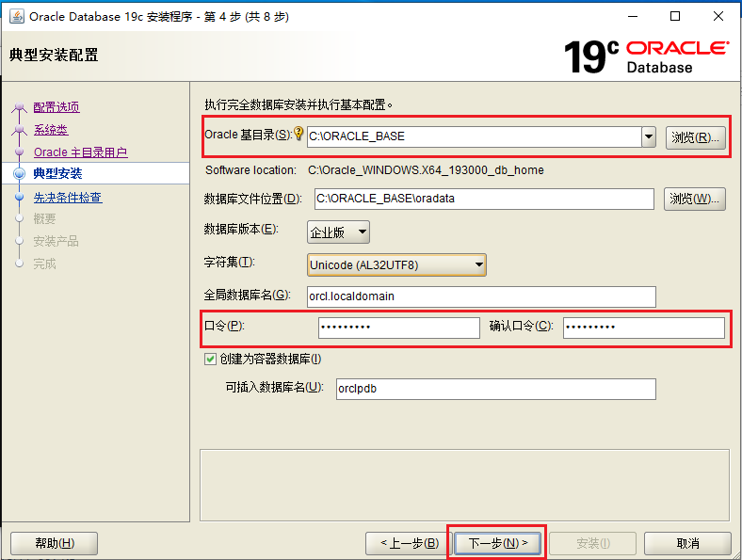This screenshot has width=742, height=560.
Task: Go to the 系统类 step in the sidebar
Action: [51, 130]
